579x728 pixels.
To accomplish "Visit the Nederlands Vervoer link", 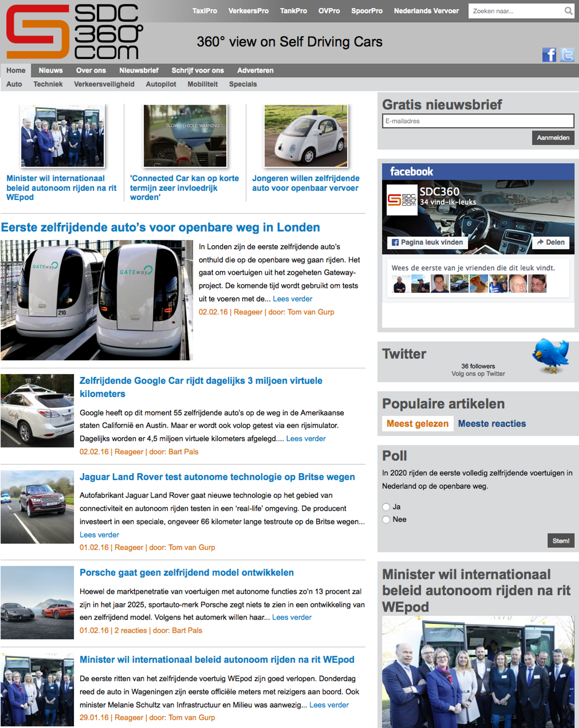I will point(426,11).
